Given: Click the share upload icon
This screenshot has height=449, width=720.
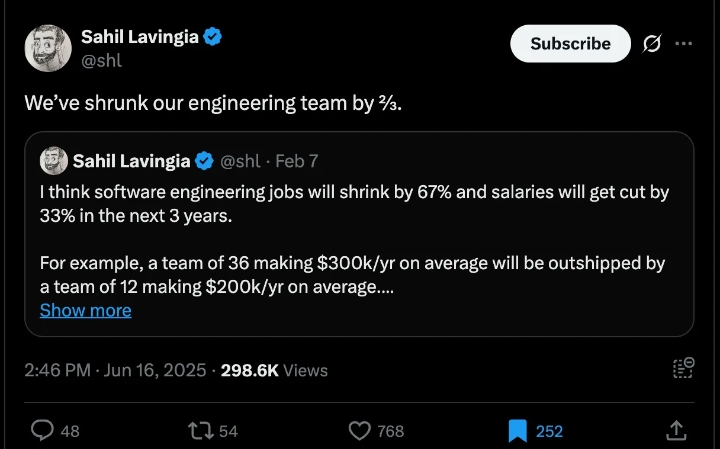Looking at the screenshot, I should pos(676,431).
